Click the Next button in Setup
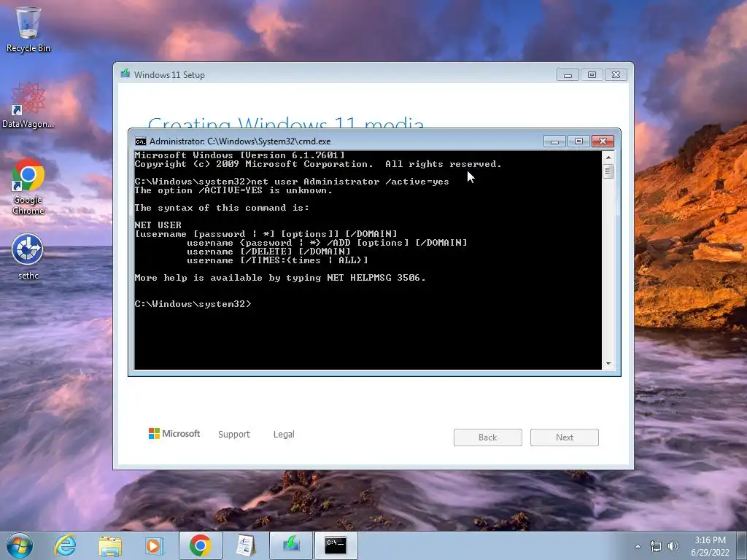747x560 pixels. [x=565, y=437]
